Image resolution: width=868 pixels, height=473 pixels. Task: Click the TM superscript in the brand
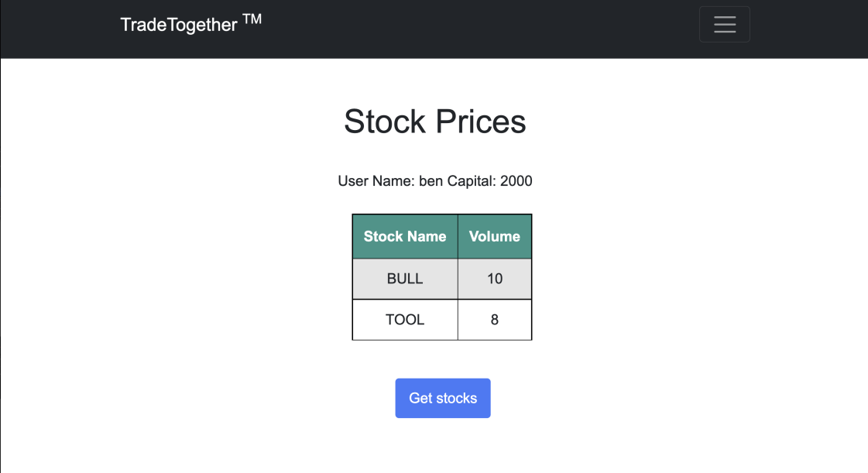[252, 19]
